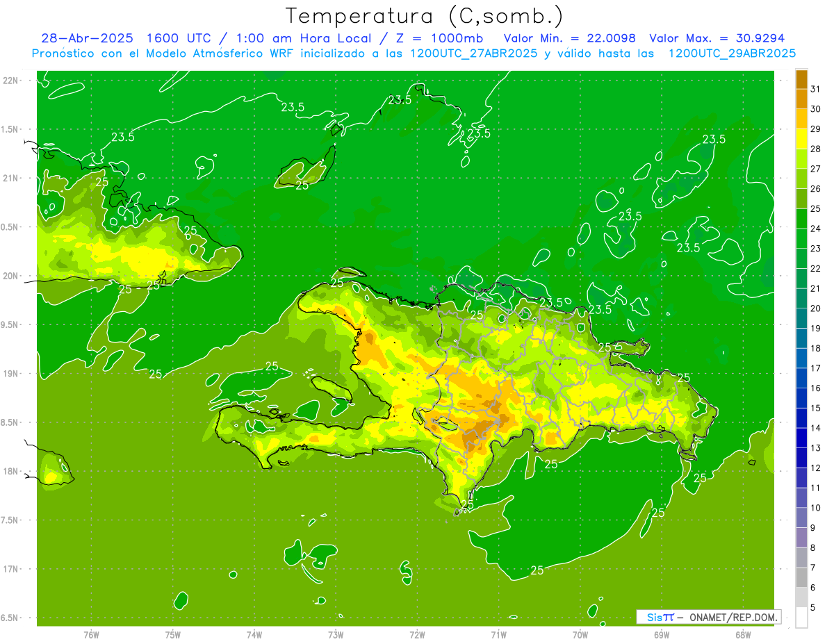Click the 'Valor Min. = 22.0098' readout

coord(569,38)
